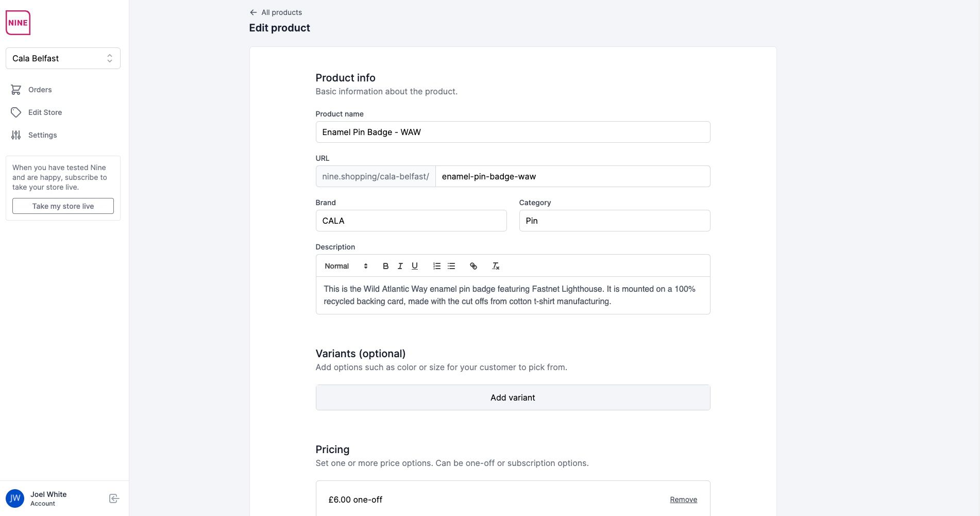Toggle italic formatting in description editor
This screenshot has width=980, height=516.
tap(400, 266)
